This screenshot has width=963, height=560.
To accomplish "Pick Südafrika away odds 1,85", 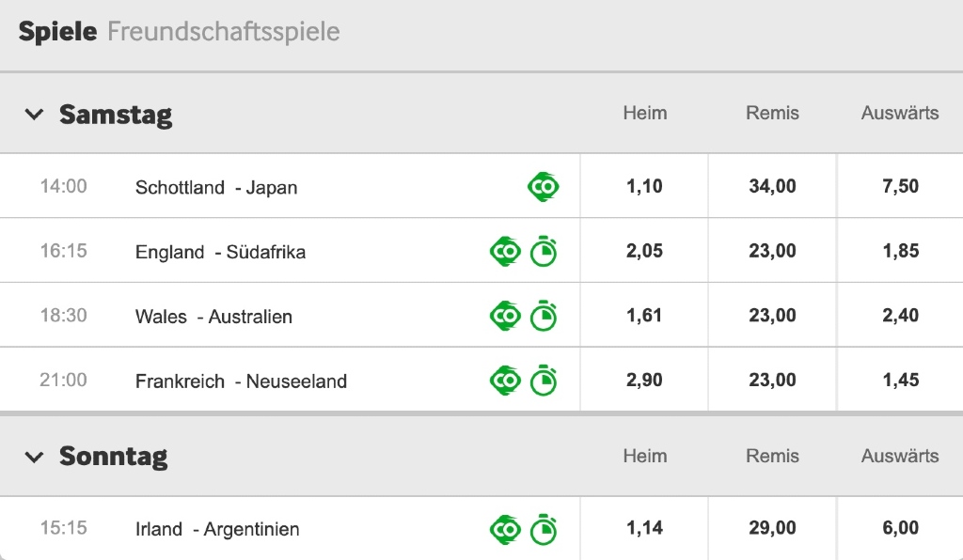I will tap(900, 251).
